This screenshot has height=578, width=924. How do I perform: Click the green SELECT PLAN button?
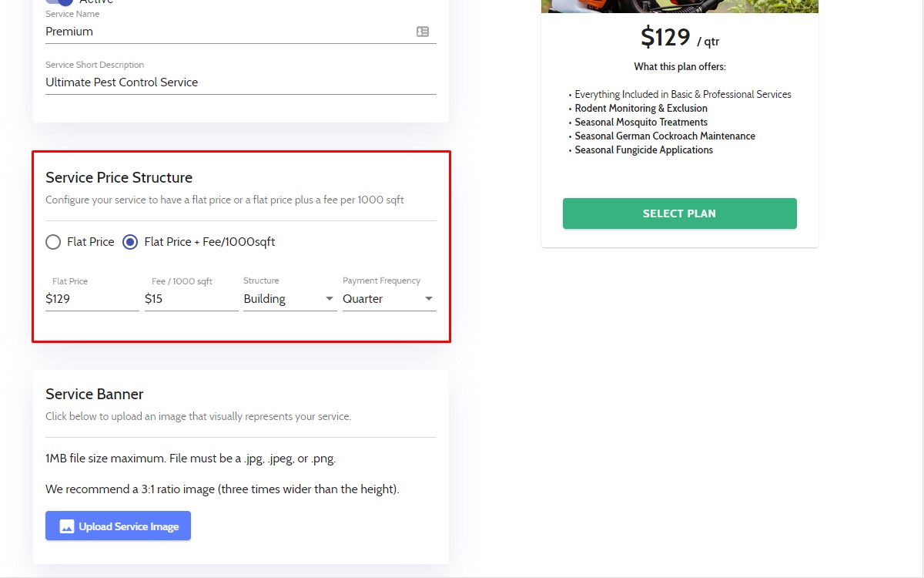pyautogui.click(x=679, y=213)
